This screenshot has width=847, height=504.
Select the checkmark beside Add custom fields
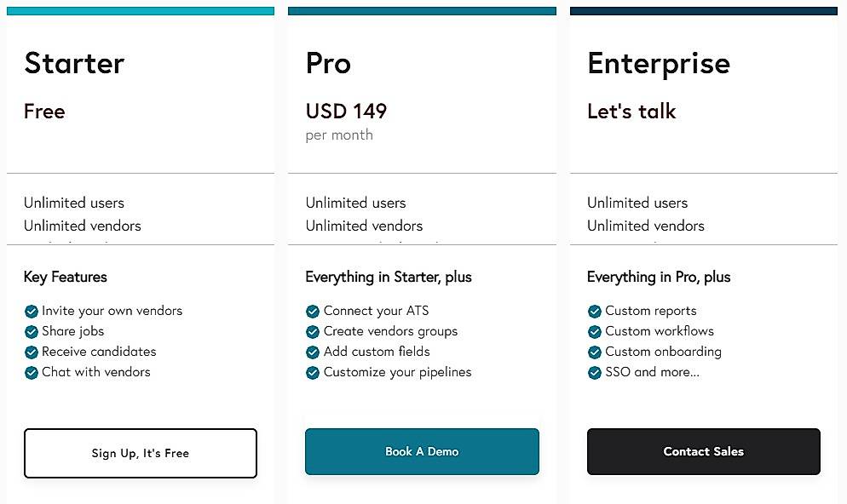coord(313,352)
